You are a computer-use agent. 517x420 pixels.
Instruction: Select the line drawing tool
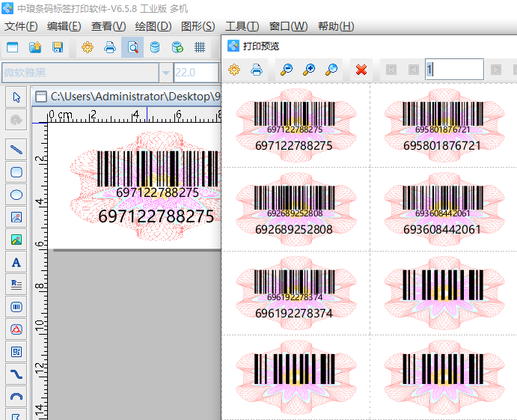point(16,149)
